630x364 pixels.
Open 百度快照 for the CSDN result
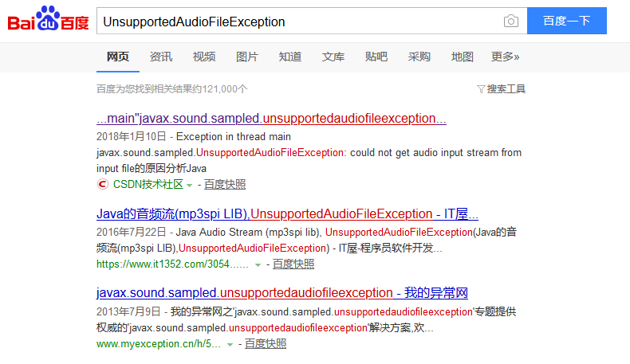[225, 184]
